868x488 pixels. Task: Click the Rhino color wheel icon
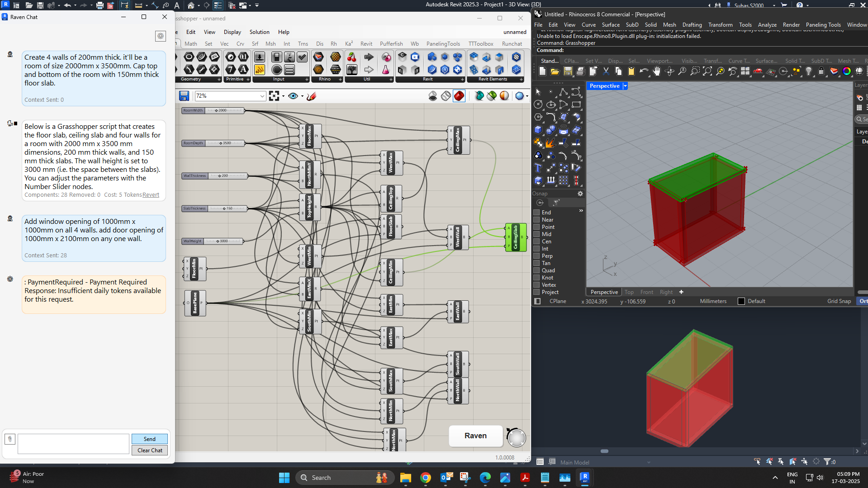(846, 71)
